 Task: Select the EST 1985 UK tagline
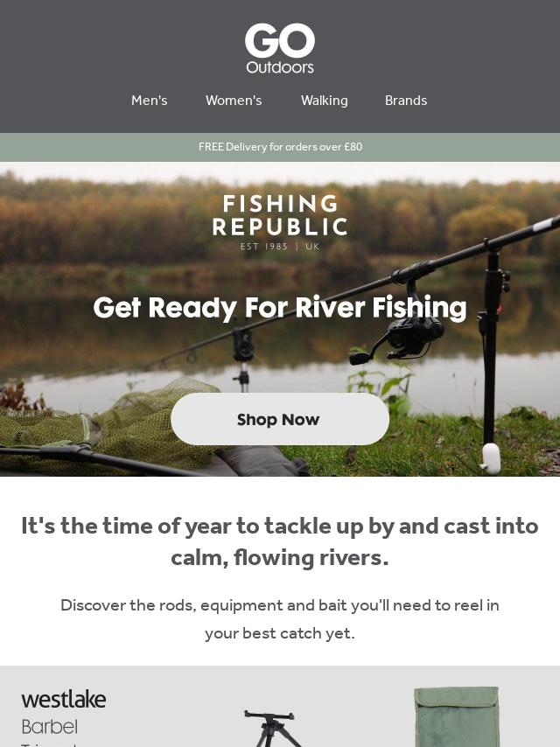[280, 247]
